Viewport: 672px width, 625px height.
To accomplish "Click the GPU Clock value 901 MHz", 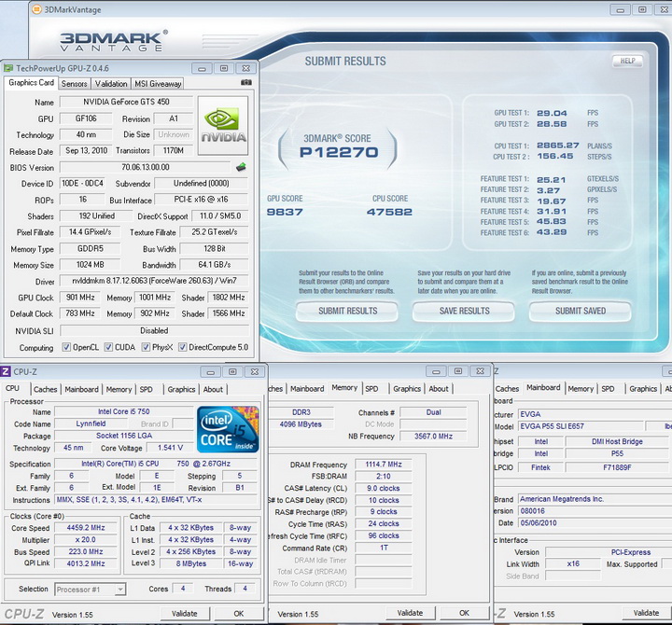I will (80, 298).
